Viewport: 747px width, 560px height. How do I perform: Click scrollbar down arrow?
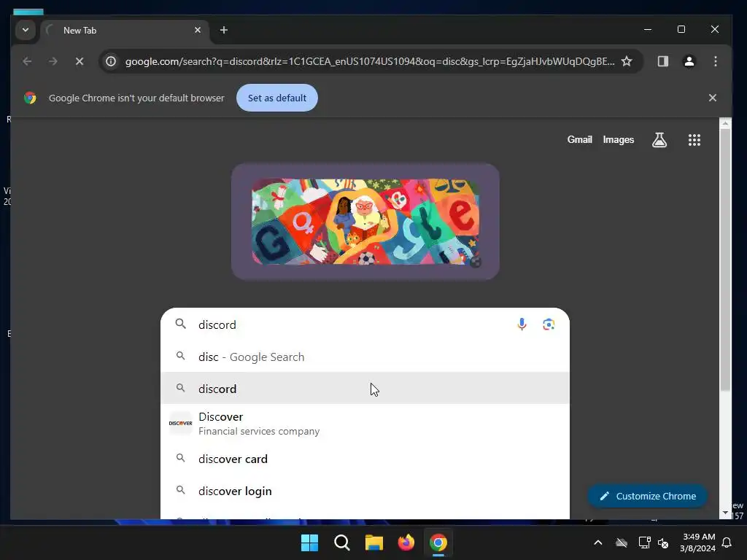coord(725,513)
